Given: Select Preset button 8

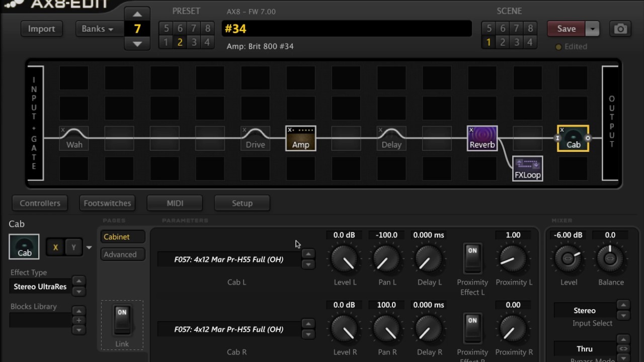Looking at the screenshot, I should 207,29.
